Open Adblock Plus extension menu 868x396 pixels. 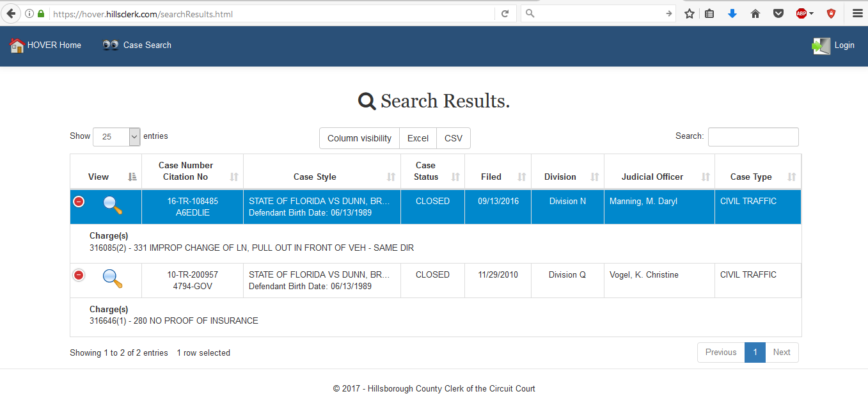point(805,13)
